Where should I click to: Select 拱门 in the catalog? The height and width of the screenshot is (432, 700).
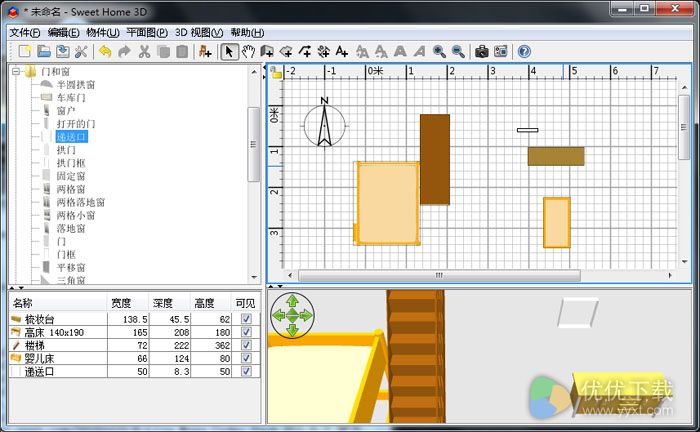pos(66,150)
